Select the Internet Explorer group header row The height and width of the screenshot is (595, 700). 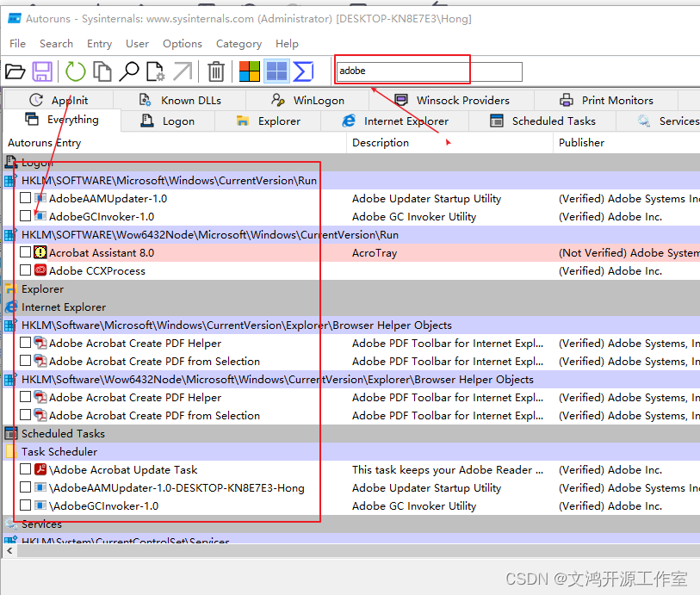click(x=352, y=307)
